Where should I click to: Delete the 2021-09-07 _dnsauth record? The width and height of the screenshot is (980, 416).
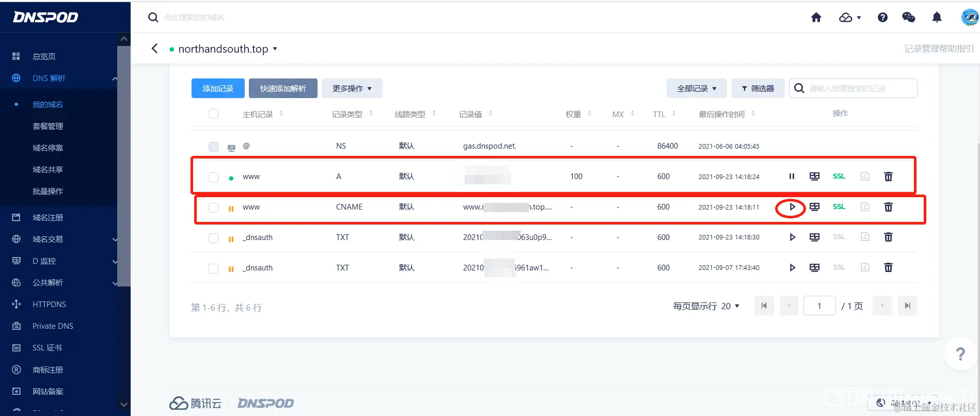888,268
